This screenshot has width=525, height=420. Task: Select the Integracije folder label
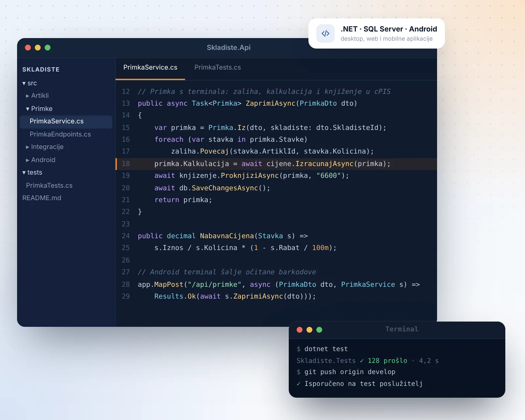(x=47, y=147)
